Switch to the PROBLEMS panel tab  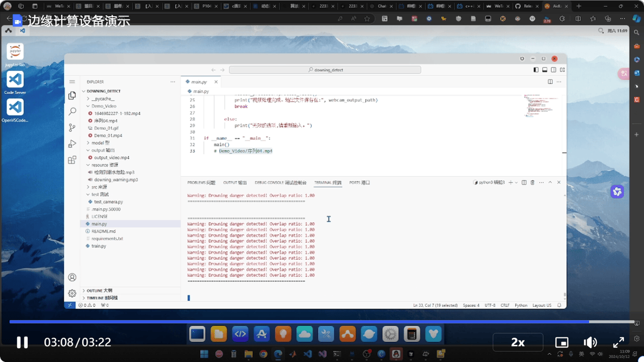(x=201, y=183)
